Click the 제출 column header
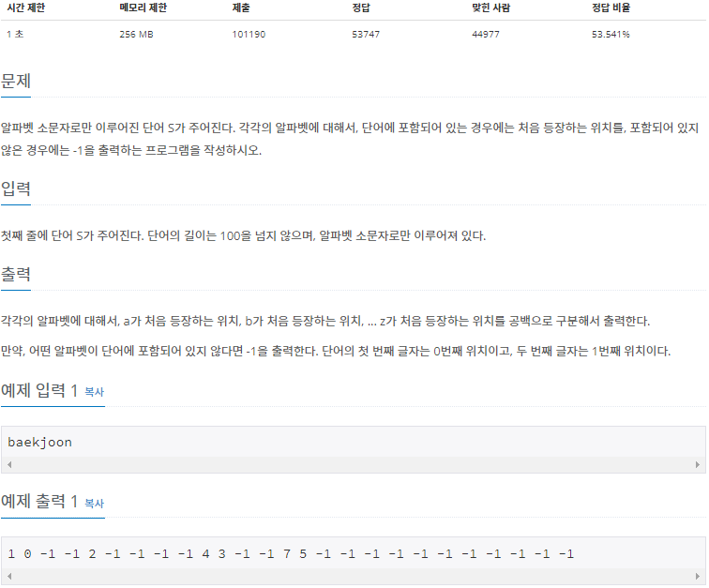The width and height of the screenshot is (709, 588). [x=241, y=8]
